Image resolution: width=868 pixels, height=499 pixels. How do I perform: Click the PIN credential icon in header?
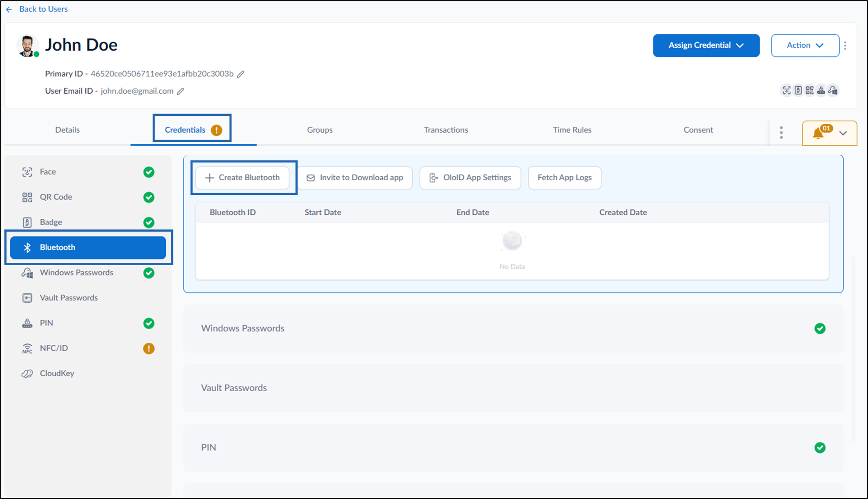[x=821, y=90]
